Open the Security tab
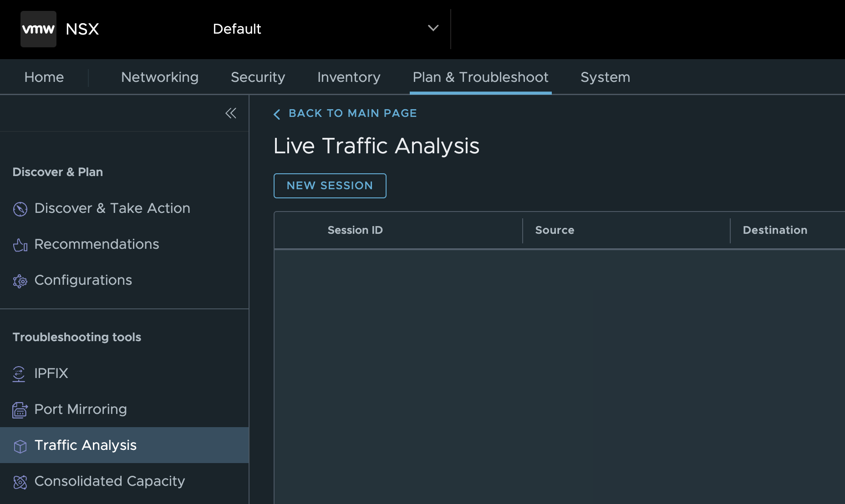This screenshot has height=504, width=845. point(258,77)
